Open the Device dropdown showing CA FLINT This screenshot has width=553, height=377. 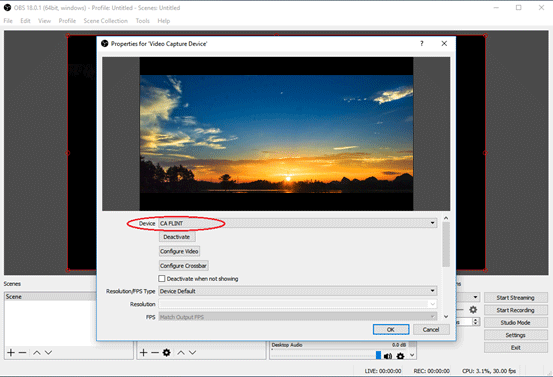point(298,223)
